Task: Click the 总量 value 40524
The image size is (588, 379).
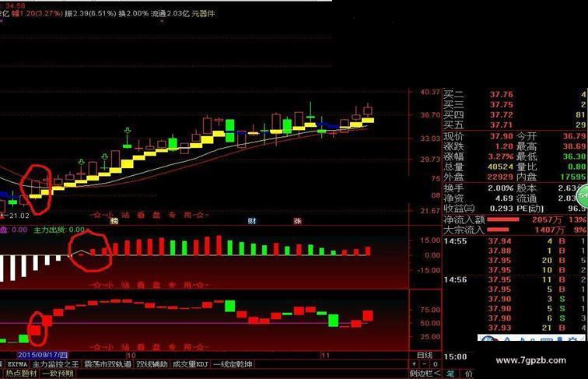Action: (x=501, y=167)
